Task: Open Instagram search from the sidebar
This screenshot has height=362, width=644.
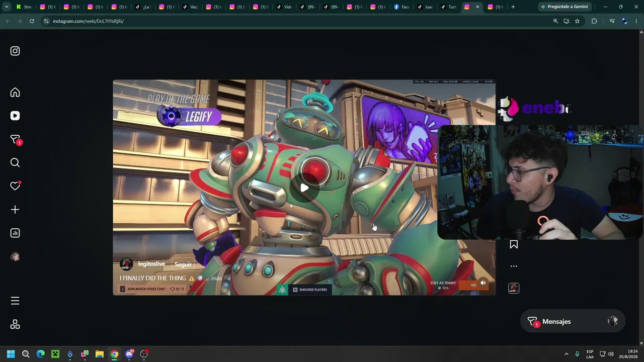Action: click(x=15, y=162)
